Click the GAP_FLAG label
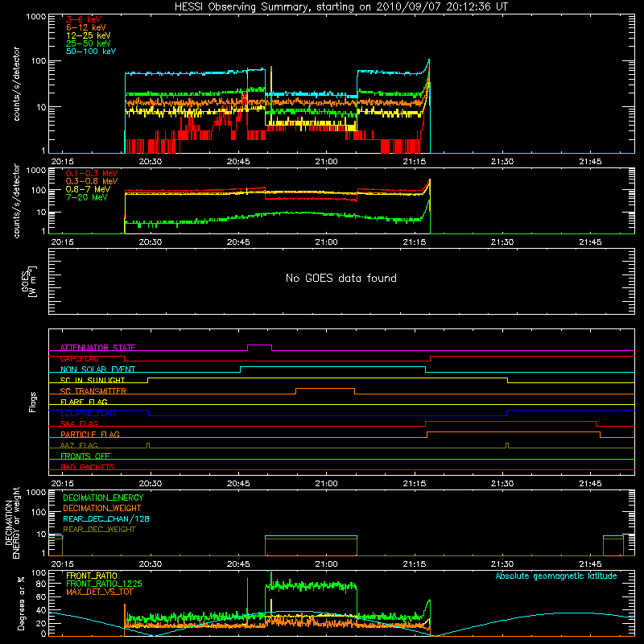The width and height of the screenshot is (644, 644). [79, 358]
